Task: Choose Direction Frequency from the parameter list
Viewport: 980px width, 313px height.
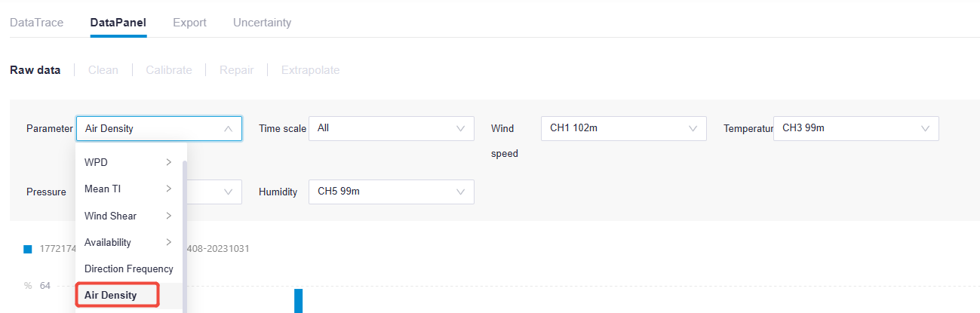Action: pos(128,269)
